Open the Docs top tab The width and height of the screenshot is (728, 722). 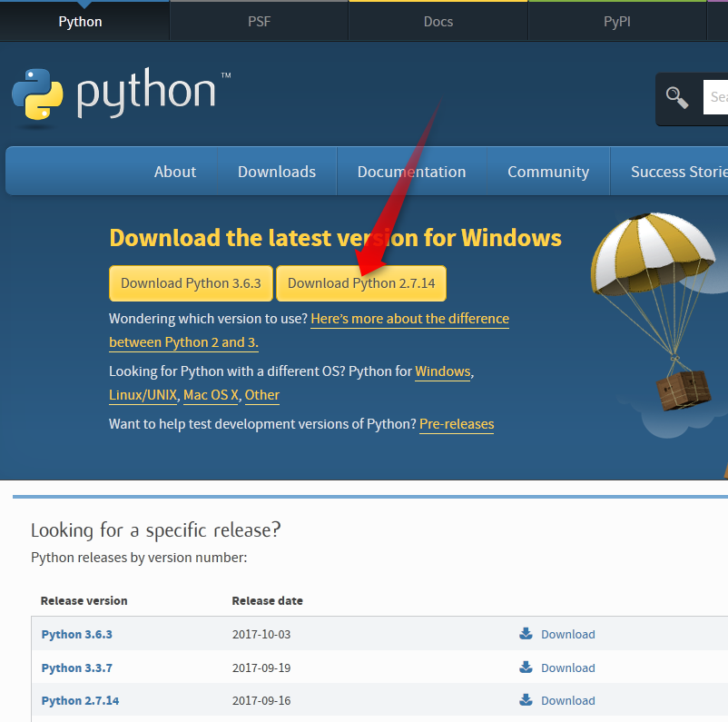coord(438,21)
